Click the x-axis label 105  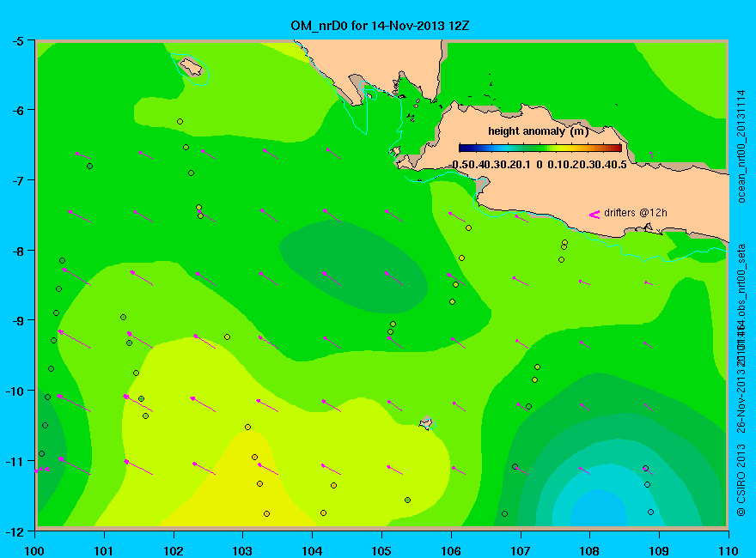pyautogui.click(x=381, y=551)
